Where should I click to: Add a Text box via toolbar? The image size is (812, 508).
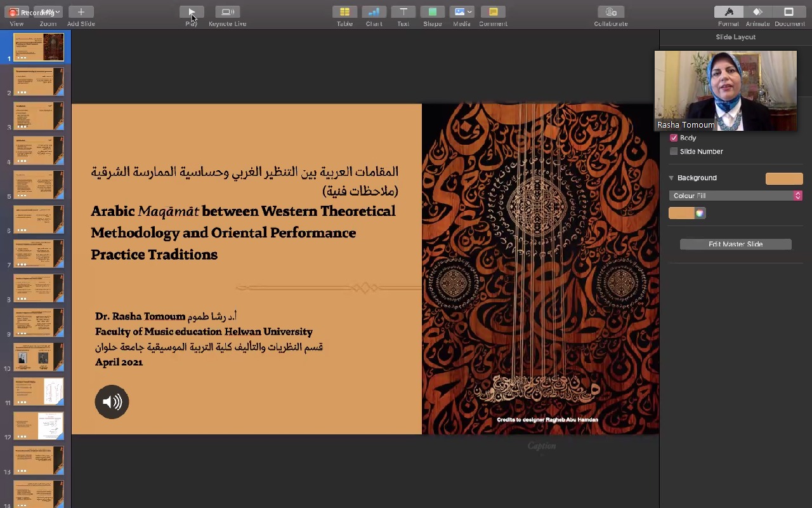click(x=403, y=12)
